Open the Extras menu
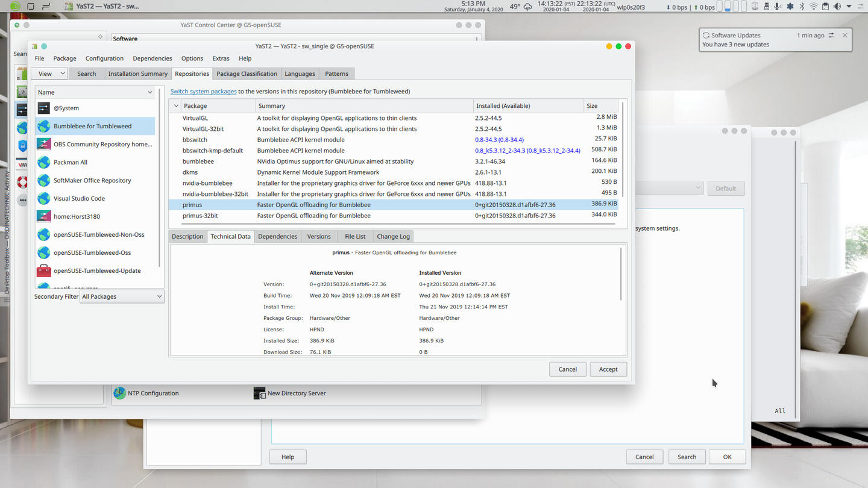This screenshot has width=868, height=488. (221, 58)
